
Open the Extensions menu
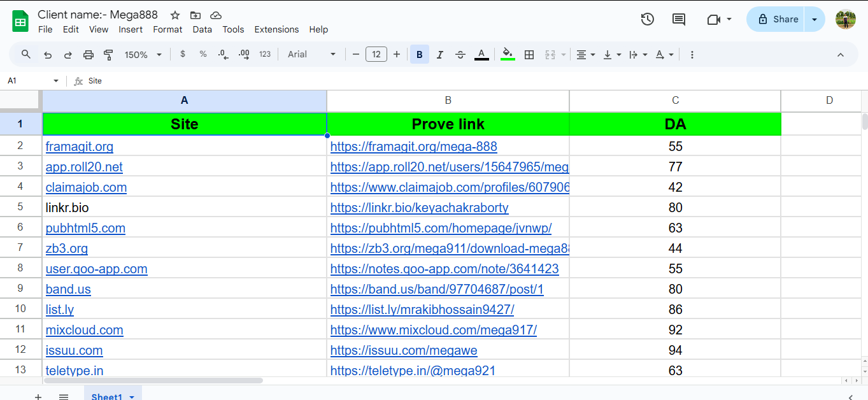[276, 29]
